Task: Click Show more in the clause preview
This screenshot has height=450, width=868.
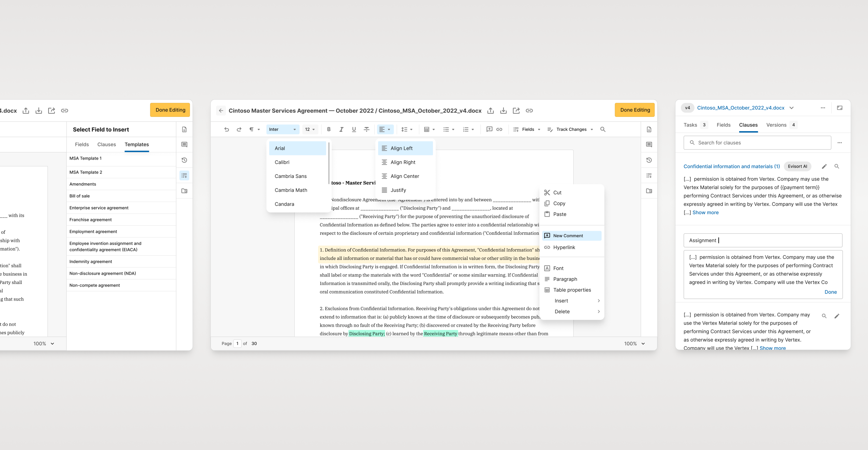Action: pyautogui.click(x=706, y=212)
